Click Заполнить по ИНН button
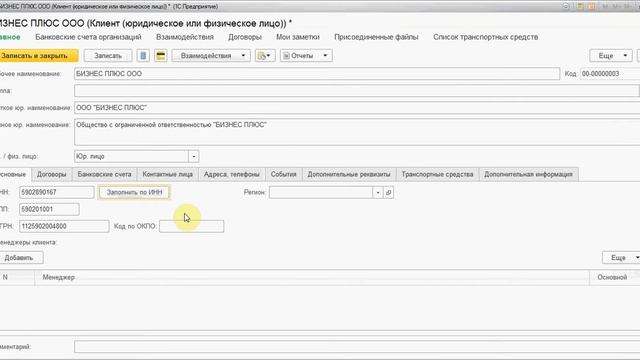Viewport: 640px width, 360px height. tap(134, 192)
